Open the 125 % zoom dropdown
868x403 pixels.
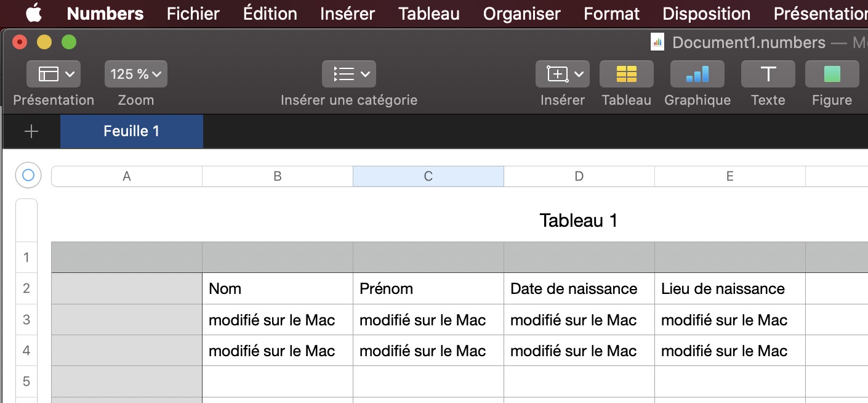[135, 75]
